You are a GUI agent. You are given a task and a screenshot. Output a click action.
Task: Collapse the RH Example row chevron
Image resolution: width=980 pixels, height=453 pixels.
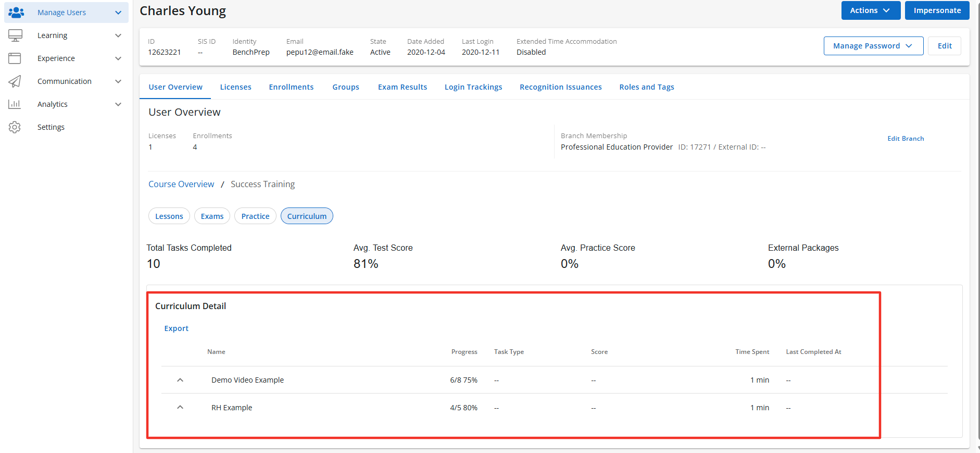(x=180, y=407)
